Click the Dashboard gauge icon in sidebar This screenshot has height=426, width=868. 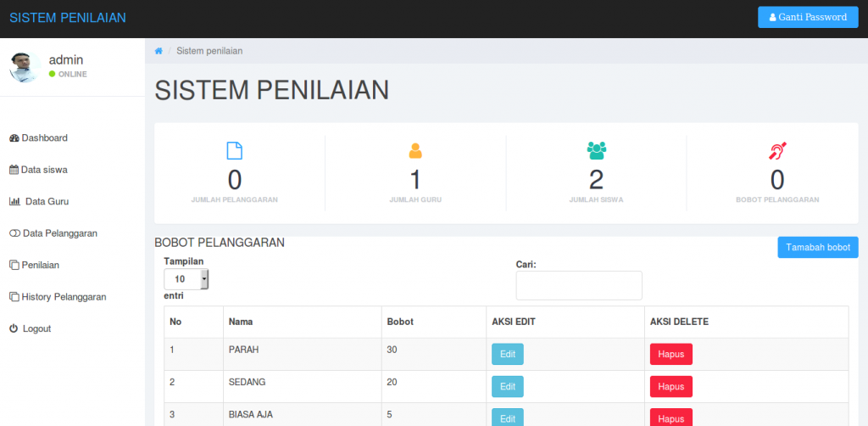tap(14, 138)
